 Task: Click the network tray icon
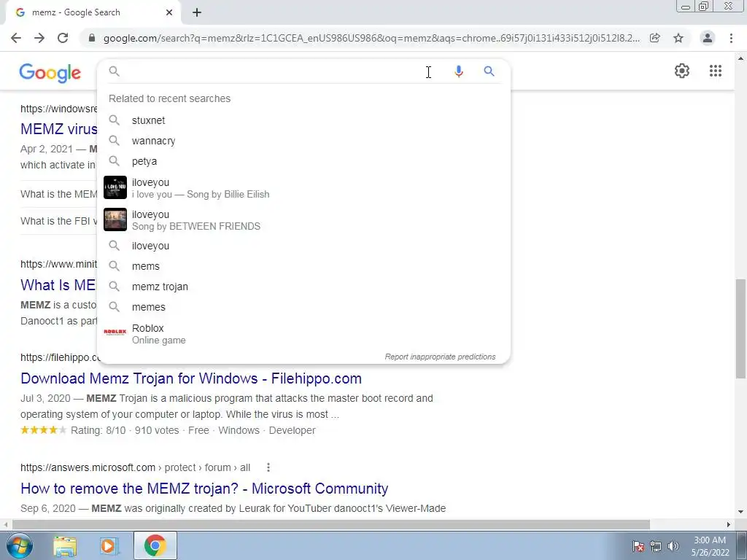point(656,546)
